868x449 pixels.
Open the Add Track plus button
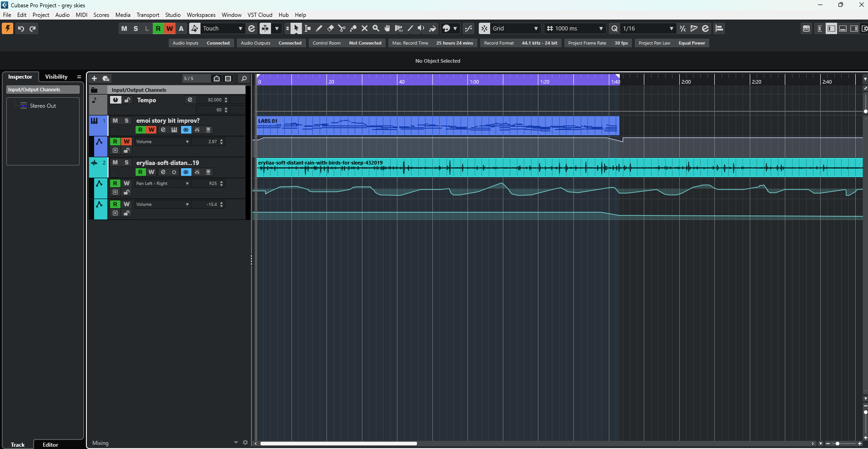[94, 79]
